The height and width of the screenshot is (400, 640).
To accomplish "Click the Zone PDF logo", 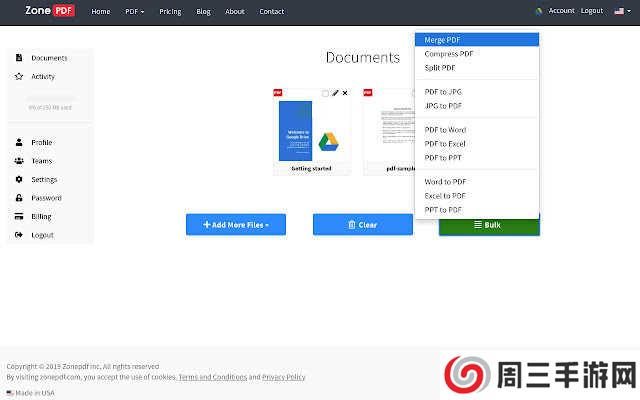I will coord(50,10).
